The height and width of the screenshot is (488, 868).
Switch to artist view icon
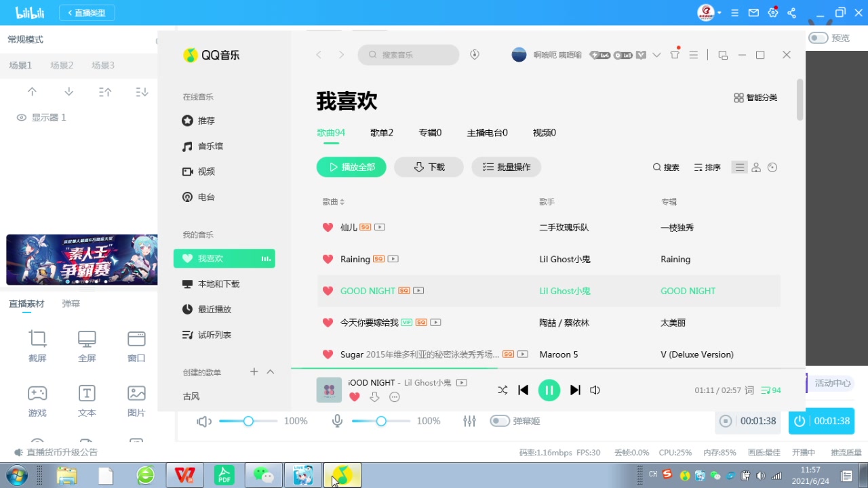point(756,167)
